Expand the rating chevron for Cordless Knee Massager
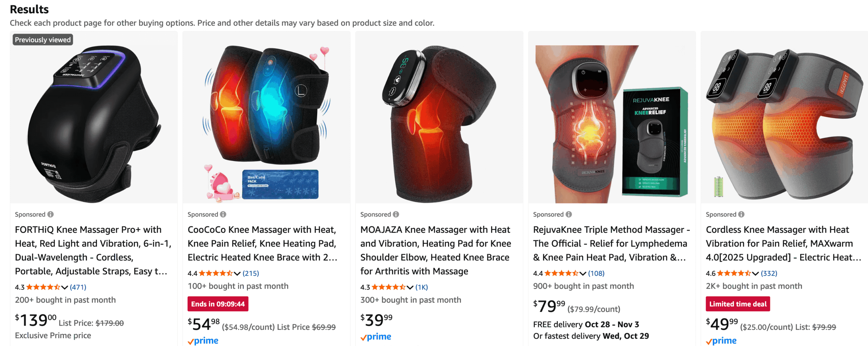This screenshot has height=346, width=868. click(x=755, y=274)
